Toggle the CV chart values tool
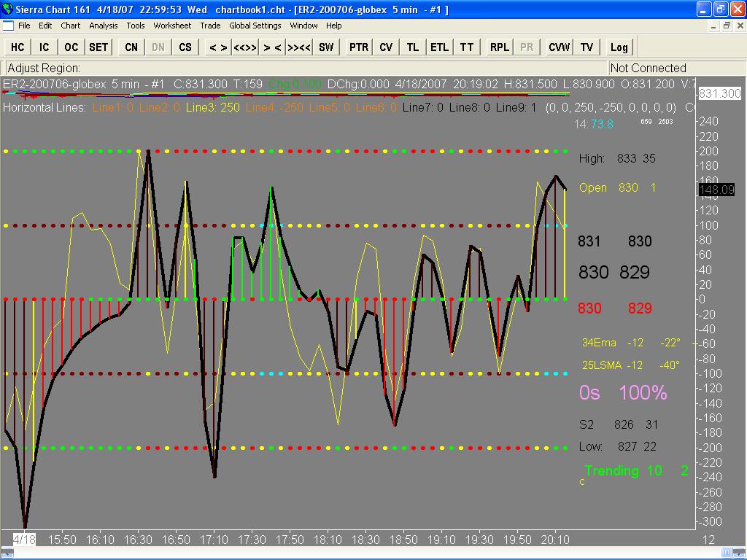The image size is (747, 560). (x=386, y=47)
